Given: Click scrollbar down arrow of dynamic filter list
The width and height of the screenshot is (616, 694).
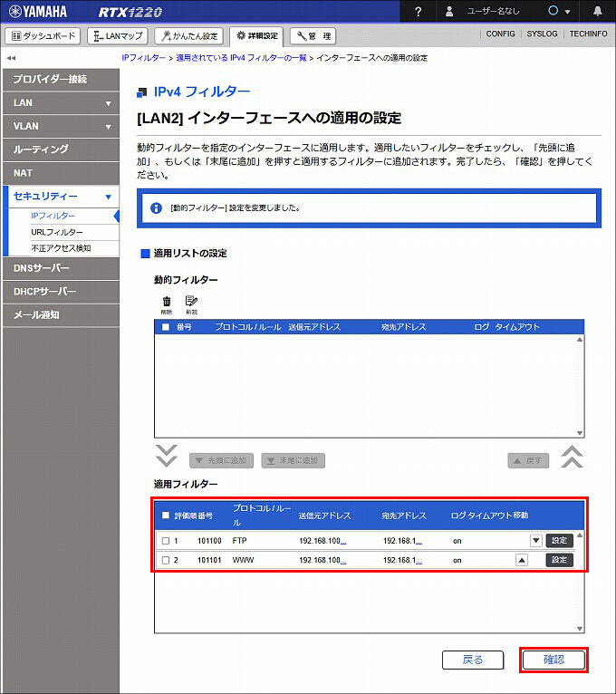Looking at the screenshot, I should (580, 433).
